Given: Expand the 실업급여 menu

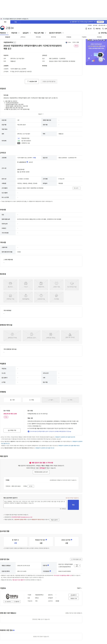Looking at the screenshot, I should [x=27, y=33].
